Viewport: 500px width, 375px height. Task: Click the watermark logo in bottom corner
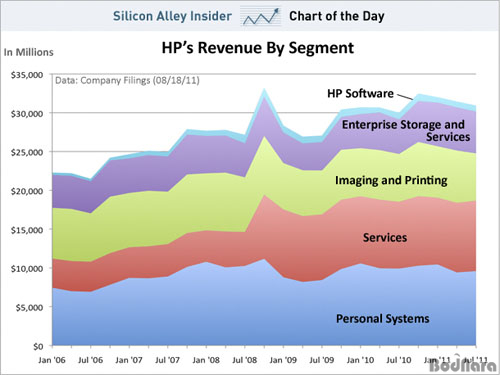point(463,366)
